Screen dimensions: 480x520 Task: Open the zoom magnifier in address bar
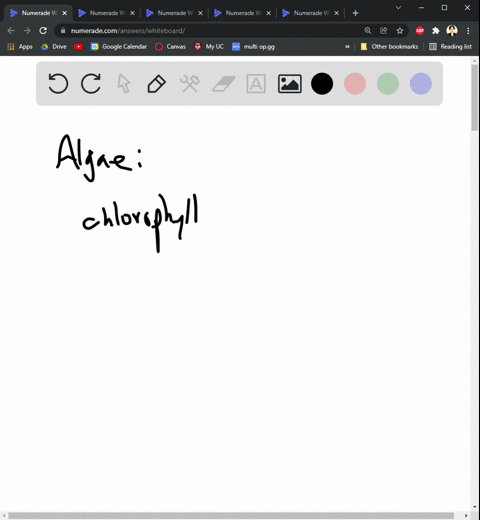pos(368,31)
